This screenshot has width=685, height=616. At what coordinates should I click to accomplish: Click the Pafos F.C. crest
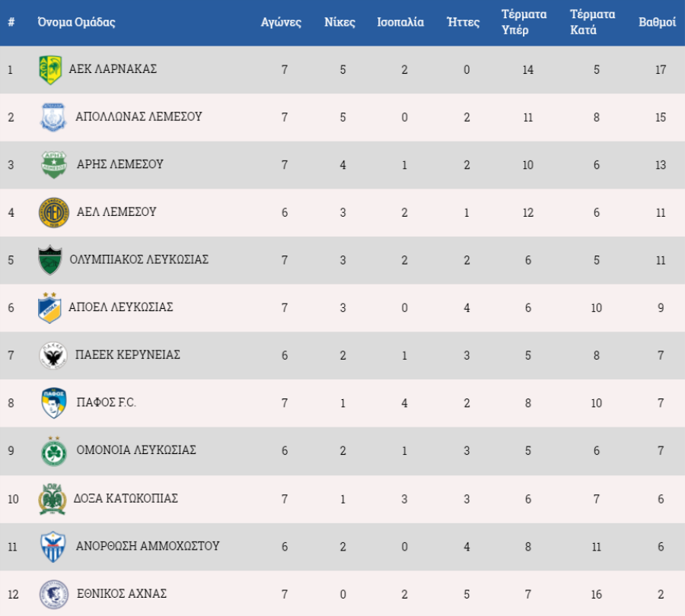54,403
